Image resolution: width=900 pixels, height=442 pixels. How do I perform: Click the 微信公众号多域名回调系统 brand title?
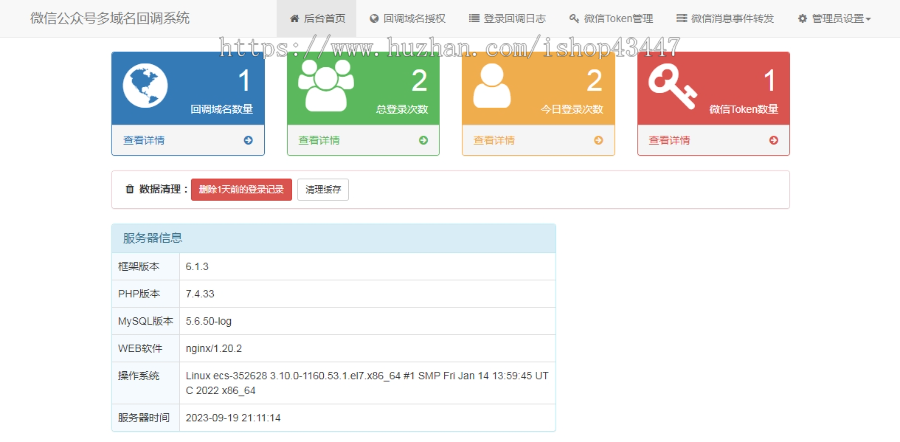pyautogui.click(x=110, y=19)
